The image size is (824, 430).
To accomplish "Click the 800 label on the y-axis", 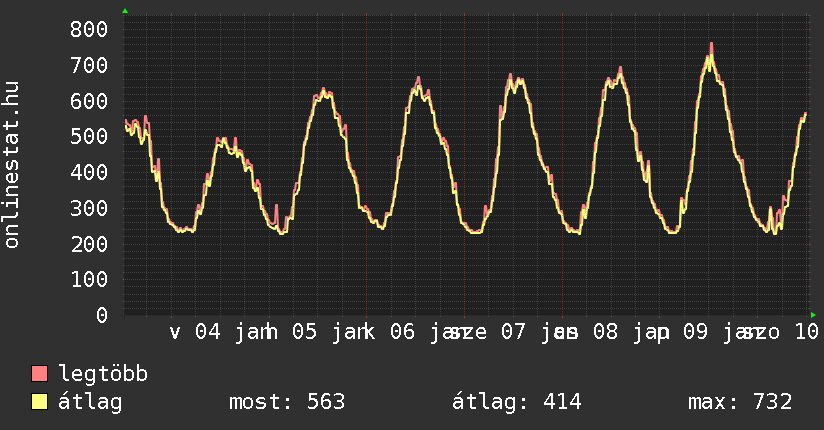I will pyautogui.click(x=89, y=29).
